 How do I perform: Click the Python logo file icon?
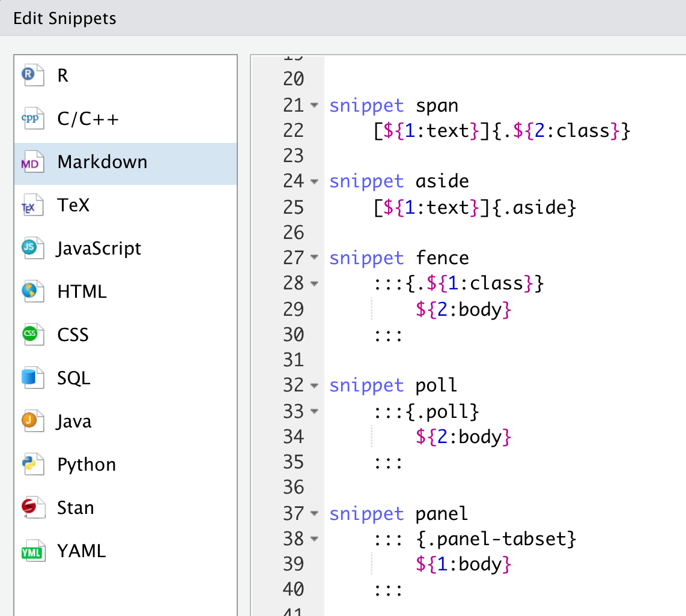click(x=33, y=464)
